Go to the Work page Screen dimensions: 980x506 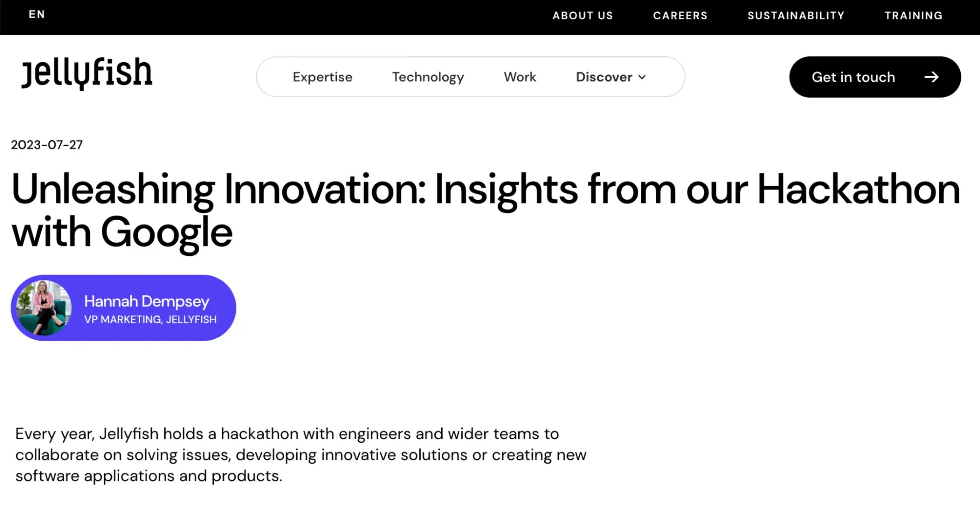click(x=520, y=77)
